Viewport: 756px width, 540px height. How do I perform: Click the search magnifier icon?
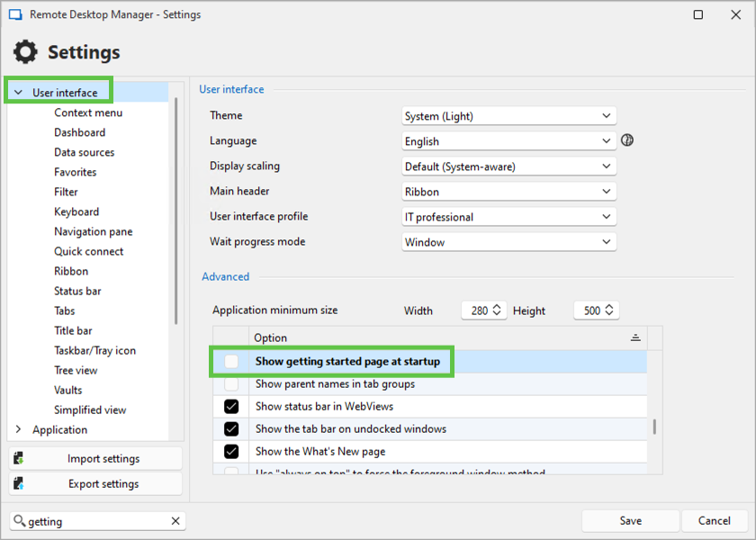[19, 521]
